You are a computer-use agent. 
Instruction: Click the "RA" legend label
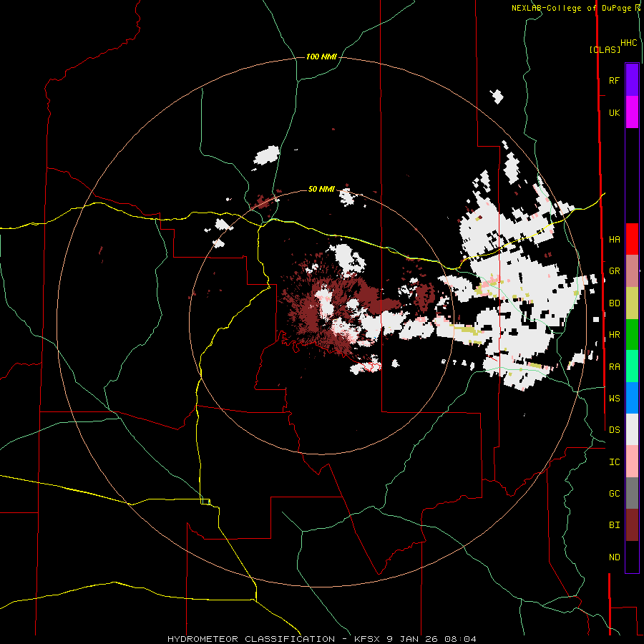click(x=614, y=367)
